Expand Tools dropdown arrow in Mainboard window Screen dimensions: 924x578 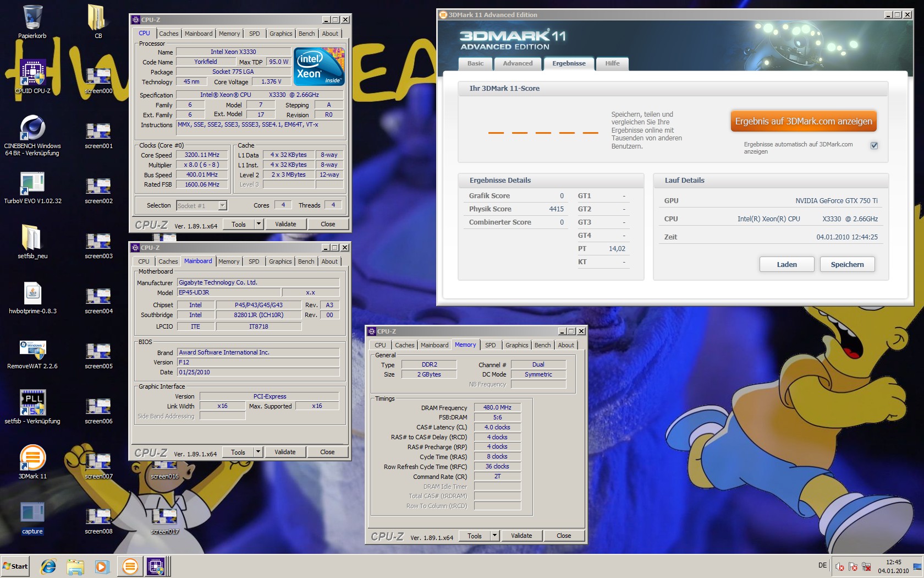(x=258, y=452)
